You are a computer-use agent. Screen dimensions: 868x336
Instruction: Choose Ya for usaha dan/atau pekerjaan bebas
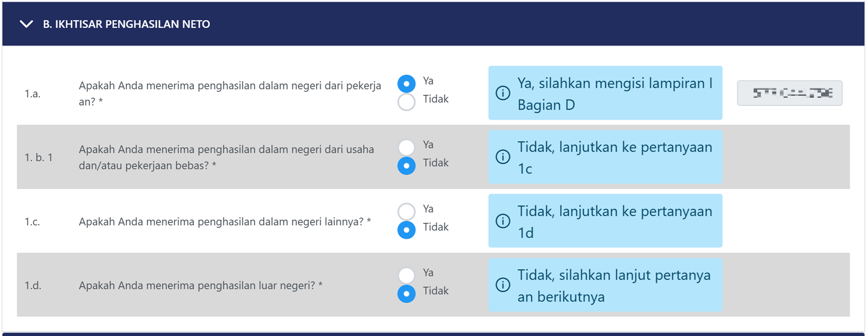tap(406, 147)
